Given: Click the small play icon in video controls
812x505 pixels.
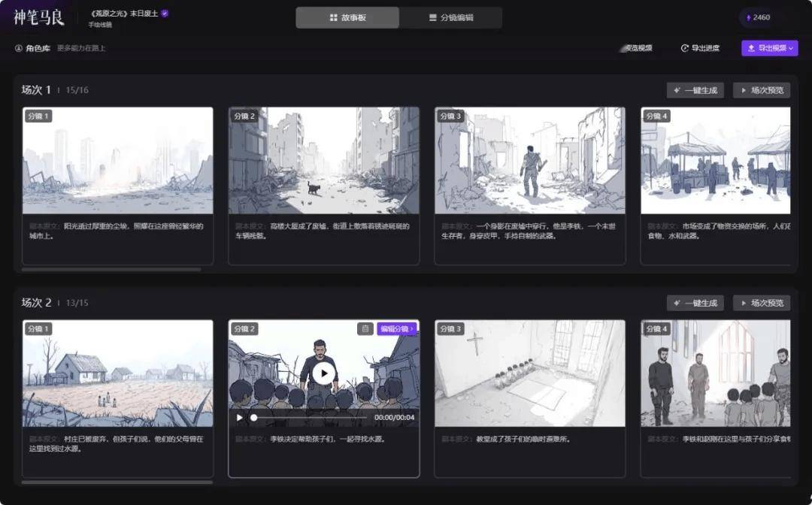Looking at the screenshot, I should [x=240, y=418].
